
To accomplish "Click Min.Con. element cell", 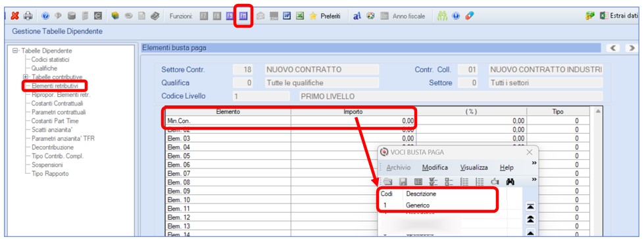I will 228,121.
